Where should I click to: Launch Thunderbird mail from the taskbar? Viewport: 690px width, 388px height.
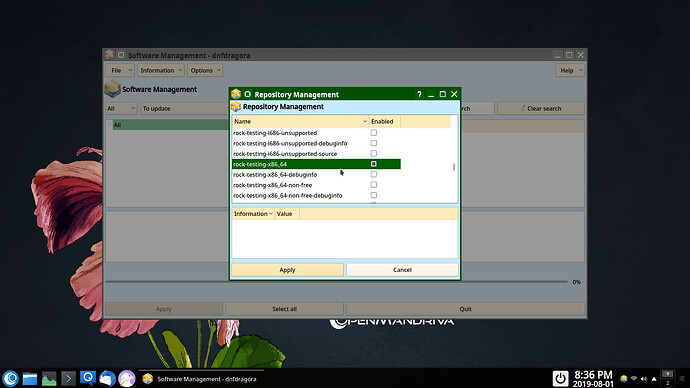[107, 378]
